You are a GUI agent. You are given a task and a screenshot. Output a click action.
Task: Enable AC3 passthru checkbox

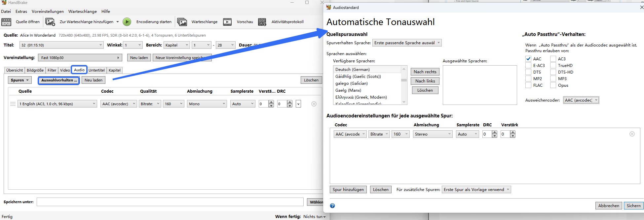[x=553, y=59]
